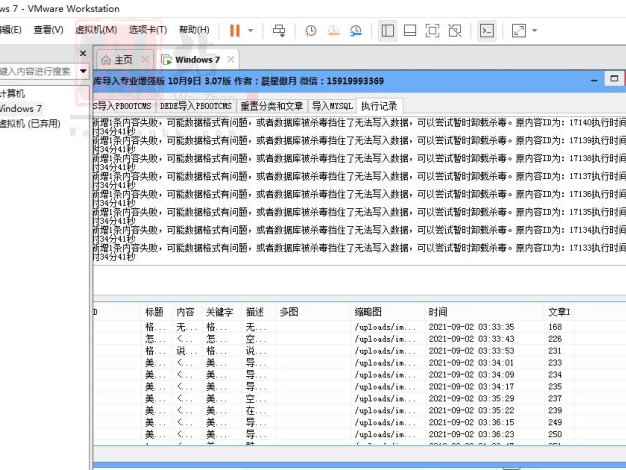Toggle the thumbnail bar view

point(410,30)
